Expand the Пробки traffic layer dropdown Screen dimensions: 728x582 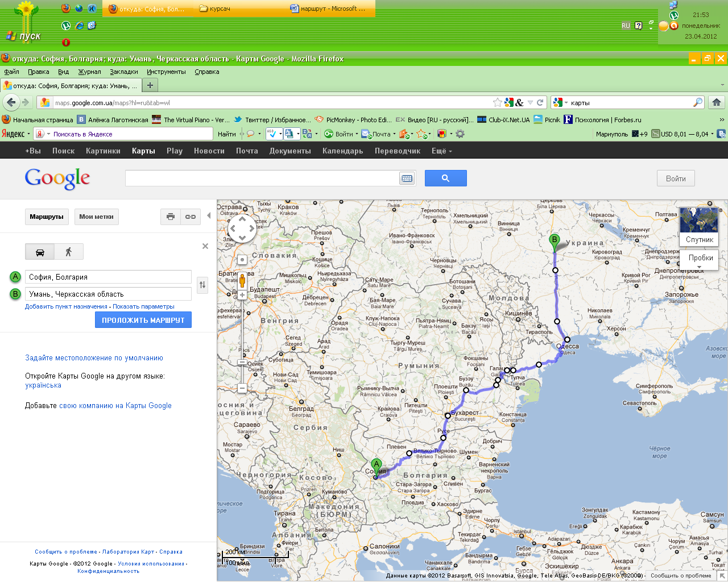tap(701, 260)
